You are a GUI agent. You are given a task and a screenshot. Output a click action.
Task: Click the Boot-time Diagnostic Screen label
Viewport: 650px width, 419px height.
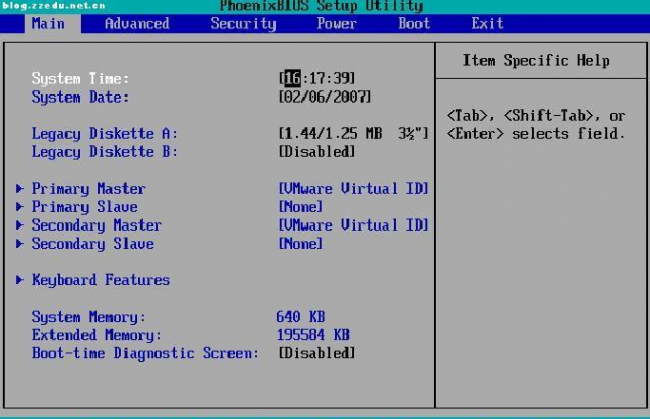coord(145,354)
